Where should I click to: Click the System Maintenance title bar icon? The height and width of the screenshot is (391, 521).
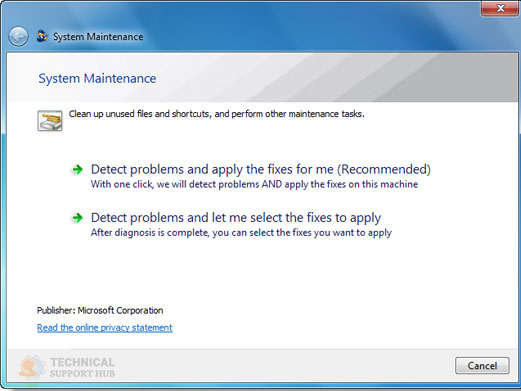pos(42,36)
